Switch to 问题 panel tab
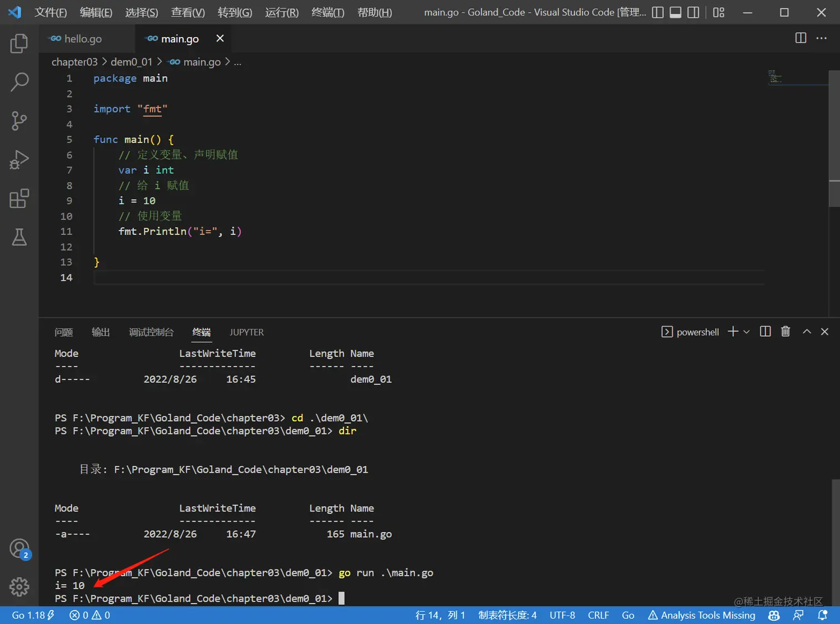Image resolution: width=840 pixels, height=624 pixels. point(64,332)
